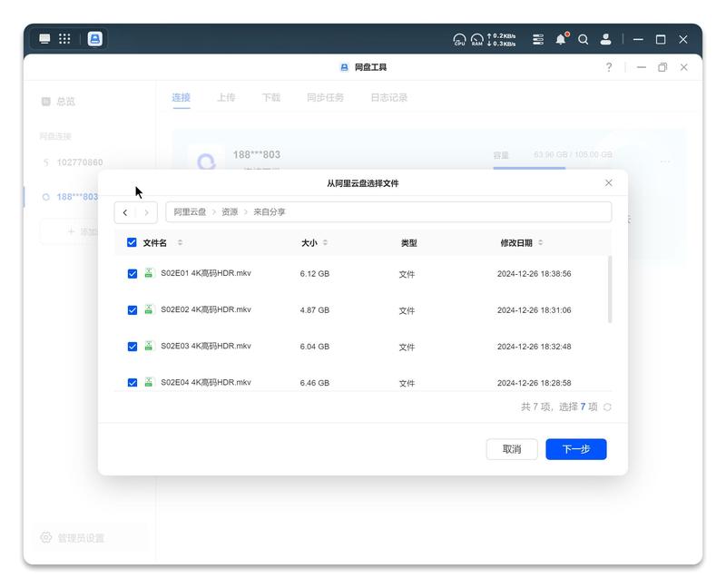Screen dimensions: 726x588
Task: Click the date 2024-12-26 18:31:06
Action: [x=535, y=310]
